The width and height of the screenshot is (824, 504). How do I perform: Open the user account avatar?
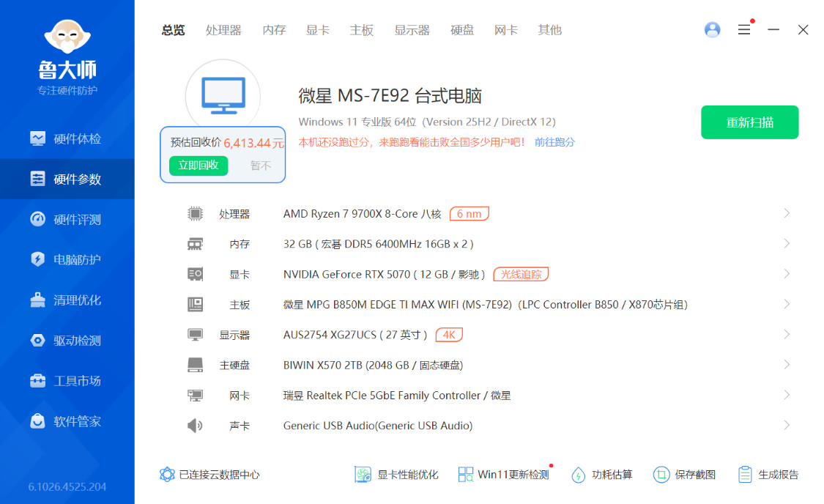tap(712, 29)
